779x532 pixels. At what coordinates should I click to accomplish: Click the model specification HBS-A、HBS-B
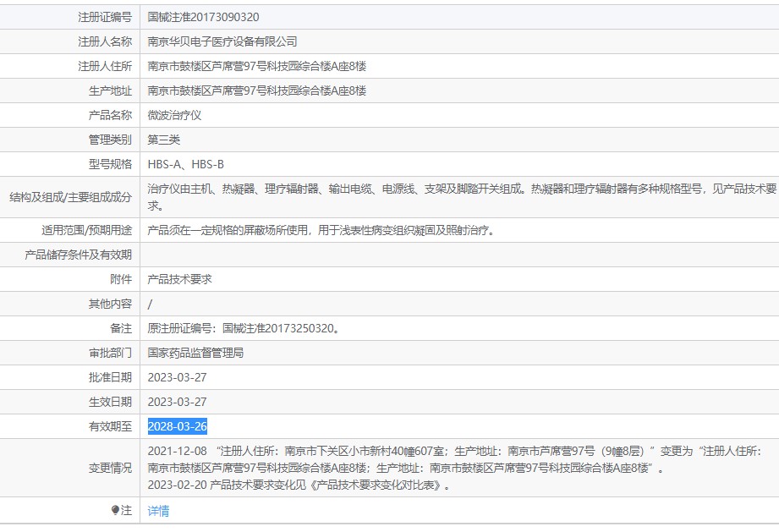point(185,164)
